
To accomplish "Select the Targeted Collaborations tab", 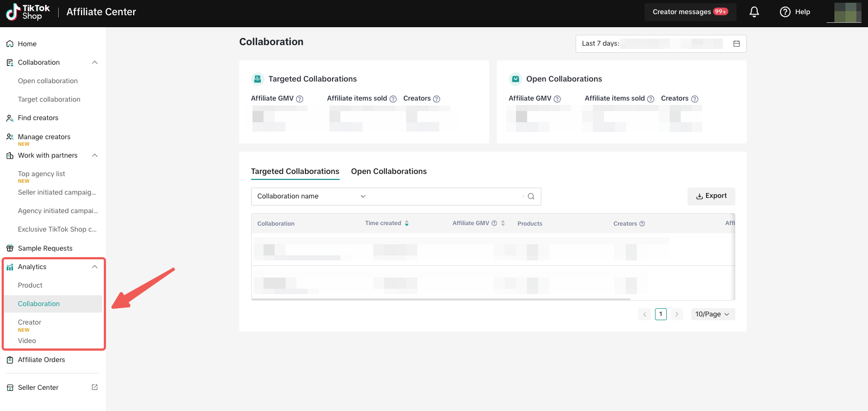I will click(295, 171).
